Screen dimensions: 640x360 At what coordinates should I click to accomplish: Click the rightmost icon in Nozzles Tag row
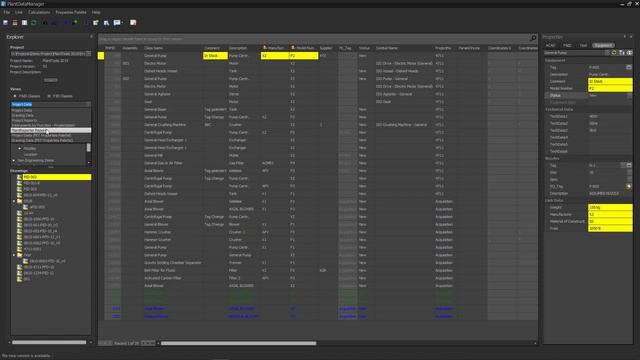pyautogui.click(x=629, y=165)
